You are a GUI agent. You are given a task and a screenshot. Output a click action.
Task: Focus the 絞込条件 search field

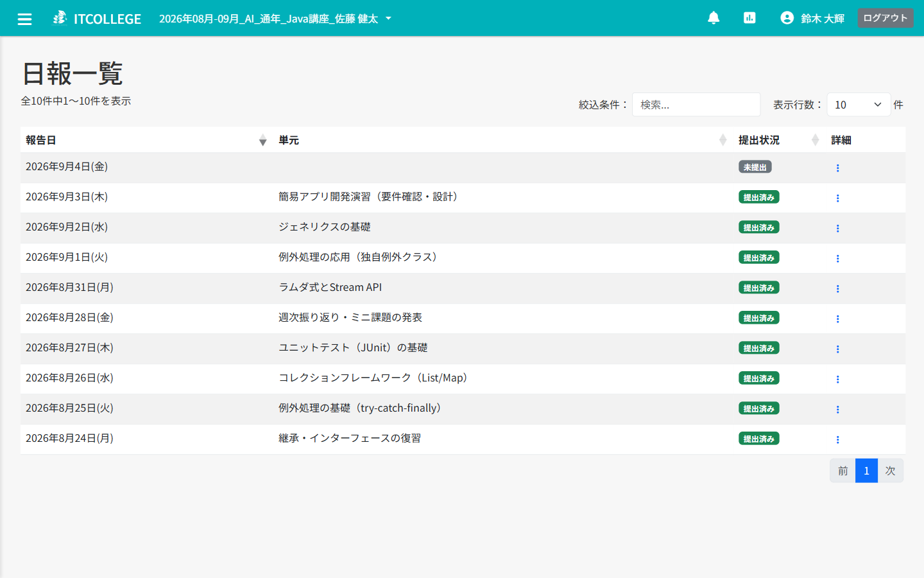point(696,105)
